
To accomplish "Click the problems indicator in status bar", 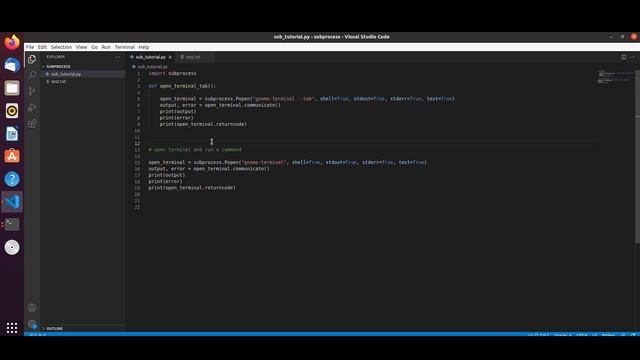I will [38, 335].
